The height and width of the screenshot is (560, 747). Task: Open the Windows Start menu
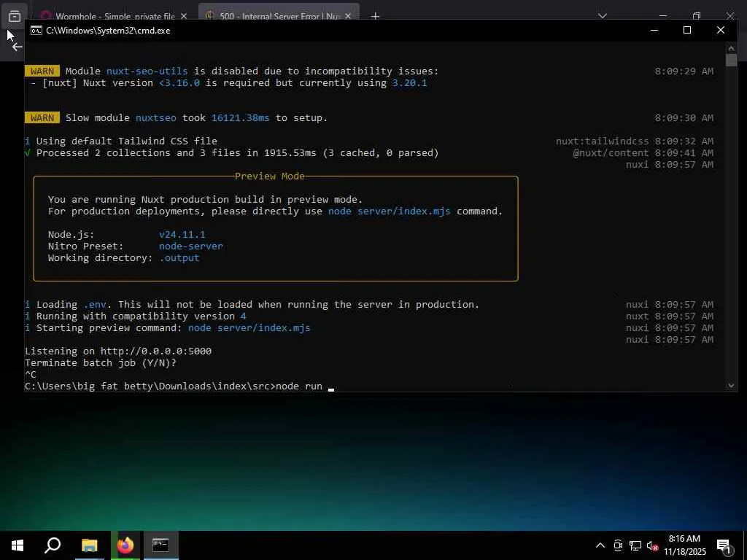coord(18,545)
